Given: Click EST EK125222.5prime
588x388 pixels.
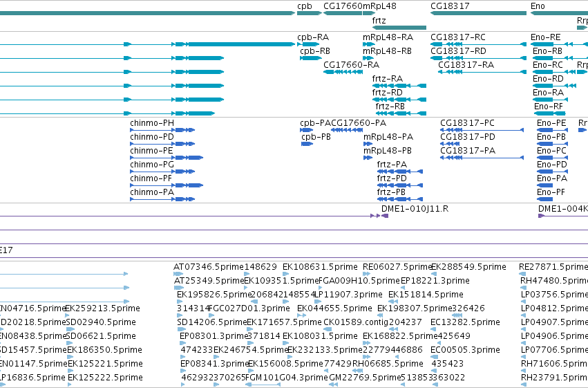Looking at the screenshot, I should 106,378.
